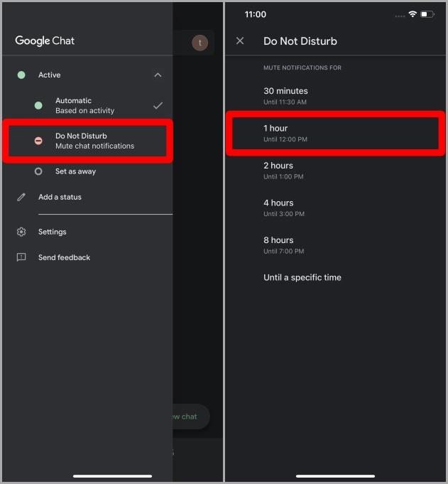Click the Settings gear icon
The image size is (448, 484).
coord(21,232)
